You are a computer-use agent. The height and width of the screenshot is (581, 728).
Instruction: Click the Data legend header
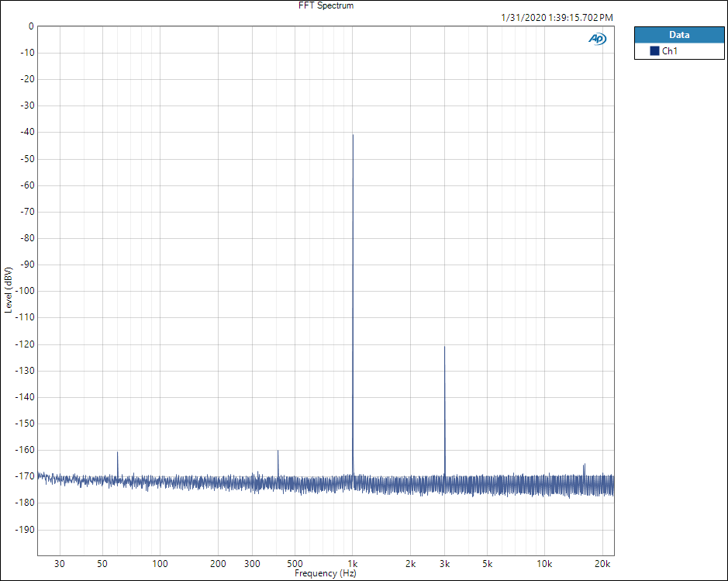679,35
